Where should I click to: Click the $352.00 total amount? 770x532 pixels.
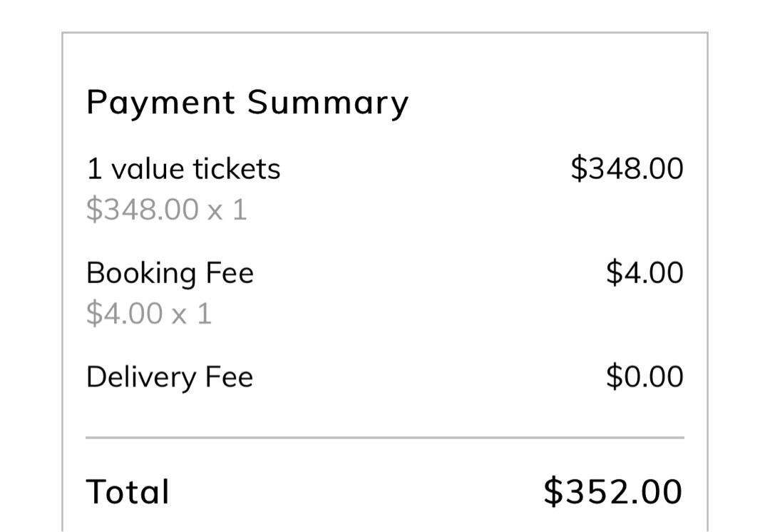[x=613, y=491]
